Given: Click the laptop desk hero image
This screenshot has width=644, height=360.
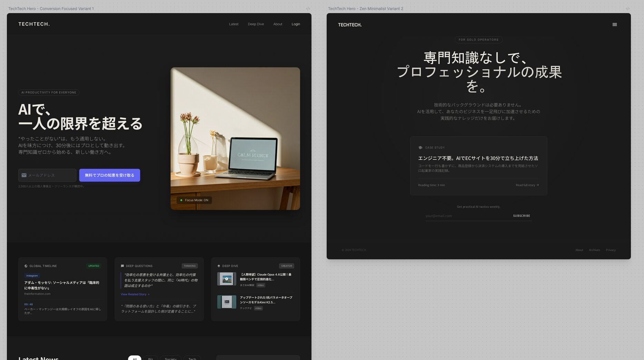Looking at the screenshot, I should pos(235,139).
